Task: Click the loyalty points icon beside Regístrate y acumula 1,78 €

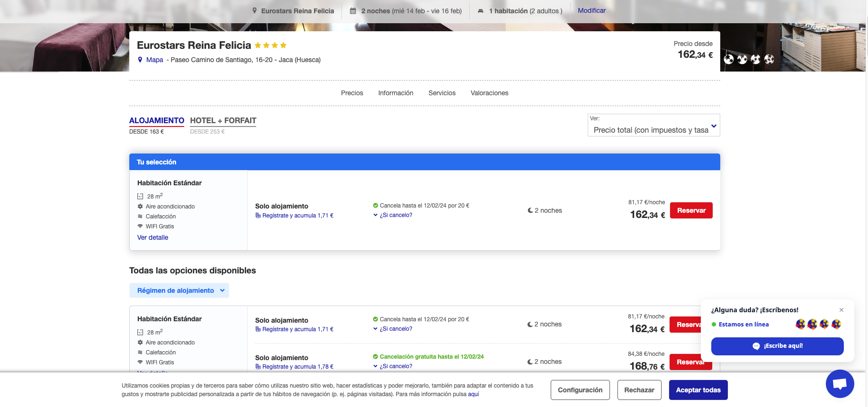Action: (258, 367)
